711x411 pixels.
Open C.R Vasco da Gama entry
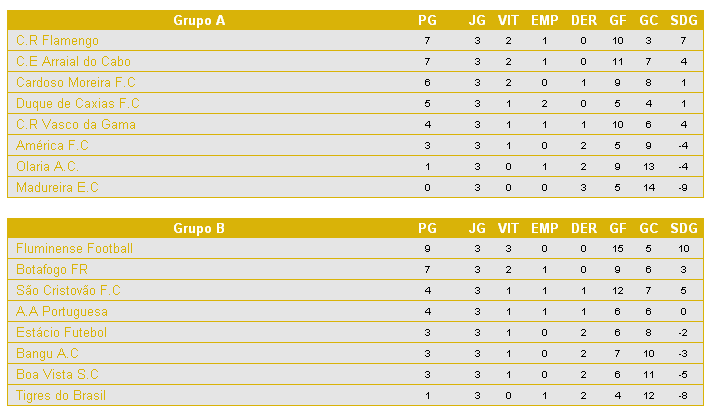click(76, 124)
